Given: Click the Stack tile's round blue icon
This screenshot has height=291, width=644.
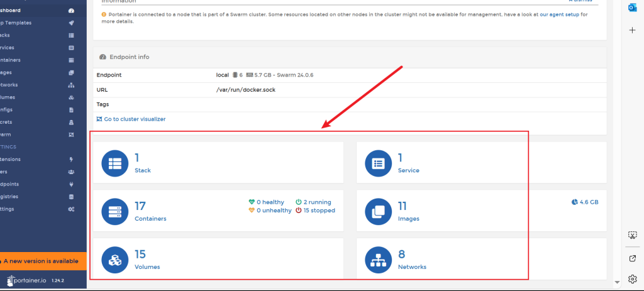Looking at the screenshot, I should pyautogui.click(x=114, y=163).
